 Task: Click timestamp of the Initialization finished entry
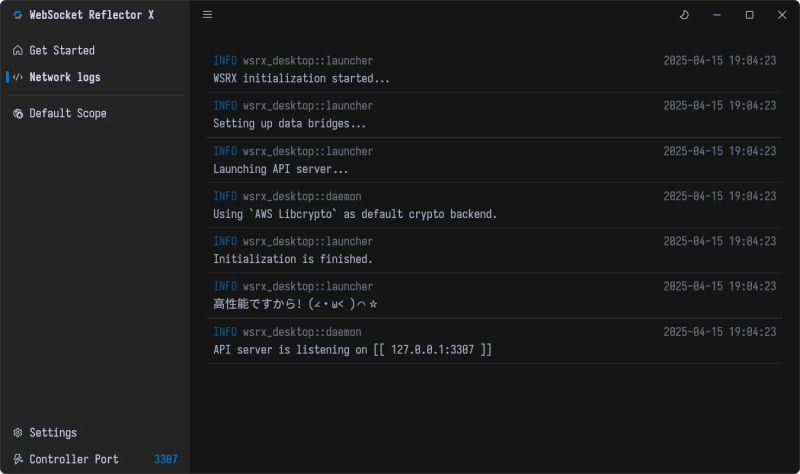tap(720, 241)
